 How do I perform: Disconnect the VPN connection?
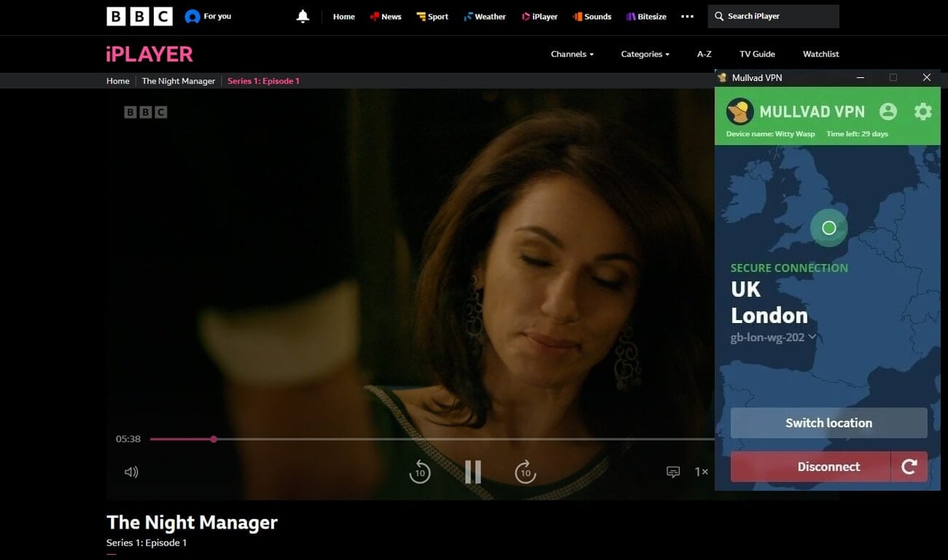pyautogui.click(x=811, y=466)
